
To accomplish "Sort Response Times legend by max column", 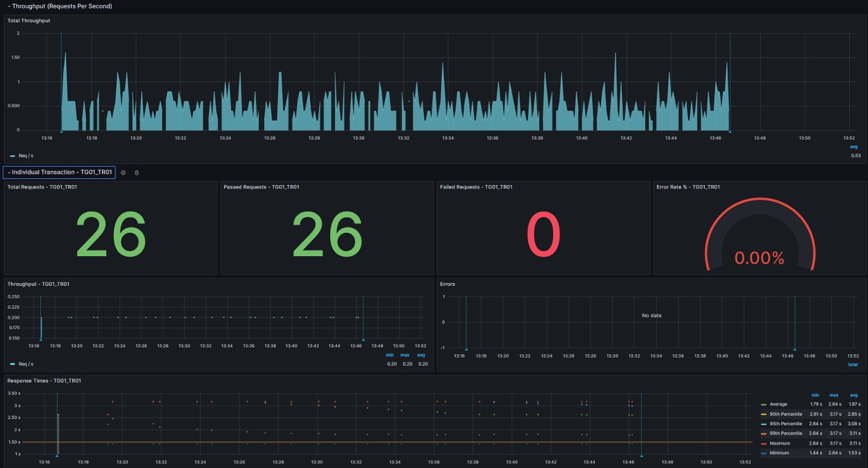I will [x=834, y=395].
